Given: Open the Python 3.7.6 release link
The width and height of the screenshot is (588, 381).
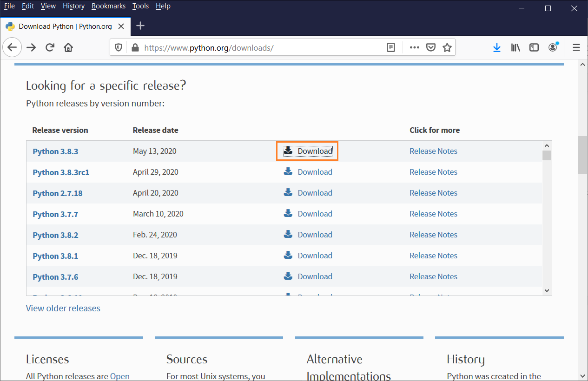Looking at the screenshot, I should tap(55, 277).
